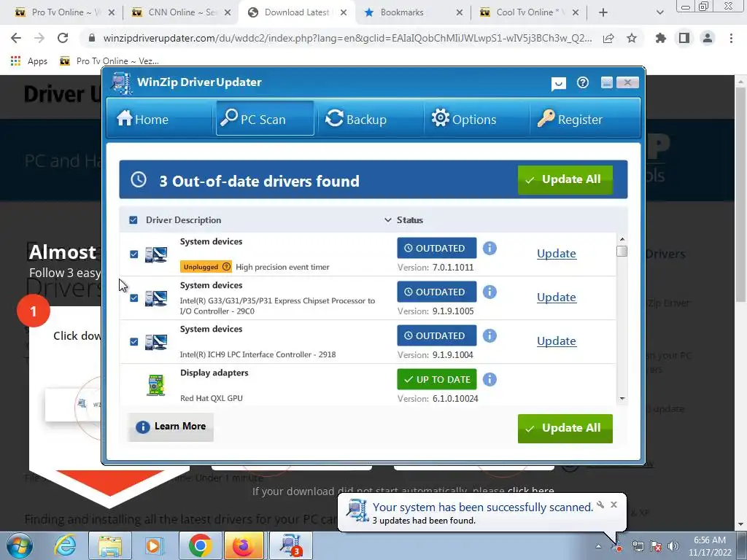This screenshot has height=560, width=747.
Task: Open the Apps bookmark shortcut
Action: coord(29,61)
